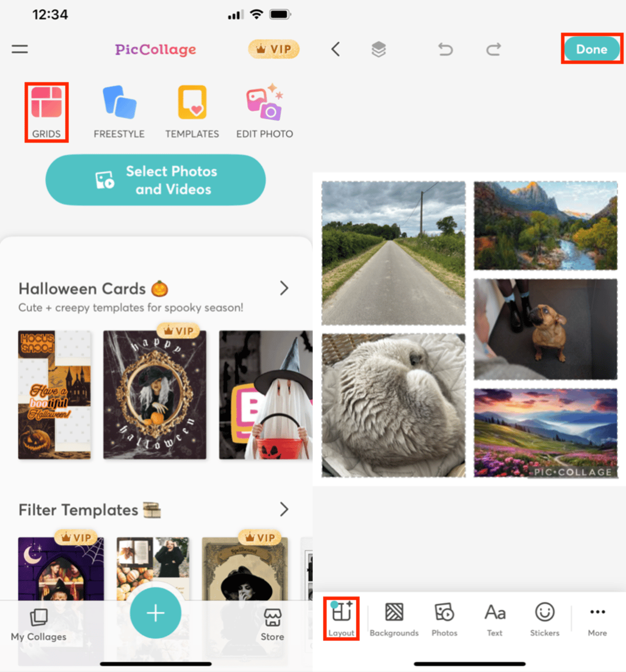Open the hamburger menu

pyautogui.click(x=20, y=49)
